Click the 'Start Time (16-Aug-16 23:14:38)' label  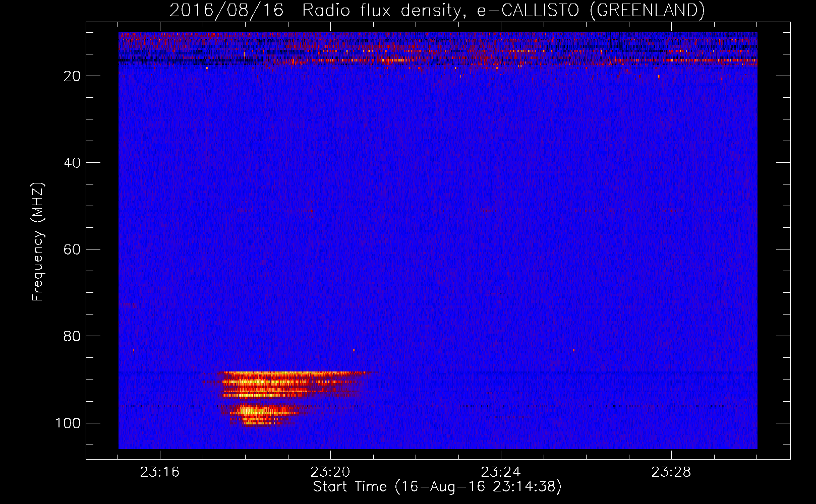coord(437,487)
